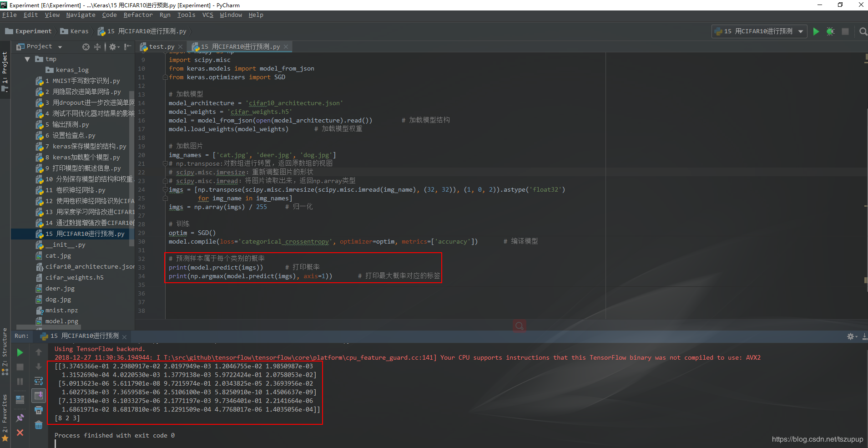
Task: Pin the Run tab
Action: 20,417
